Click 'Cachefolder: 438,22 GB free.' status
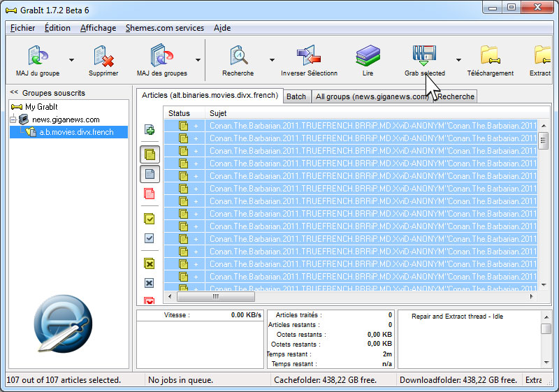Image resolution: width=559 pixels, height=392 pixels. click(x=325, y=380)
